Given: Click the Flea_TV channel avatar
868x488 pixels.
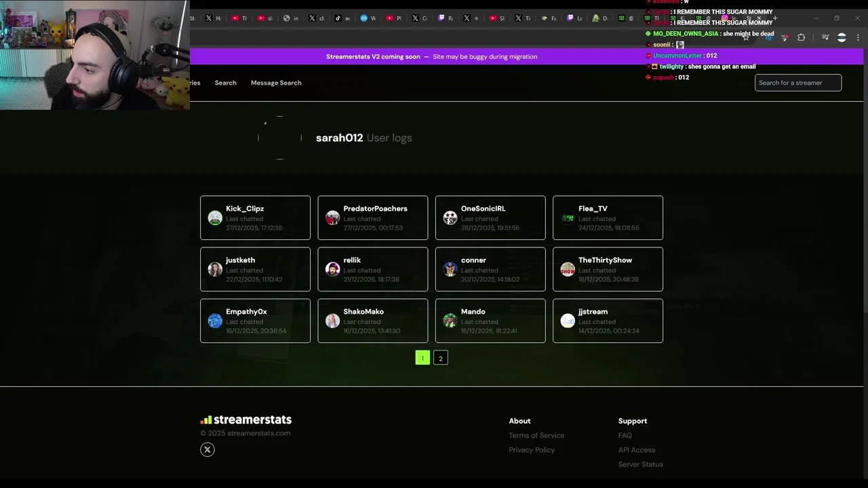Looking at the screenshot, I should [568, 218].
